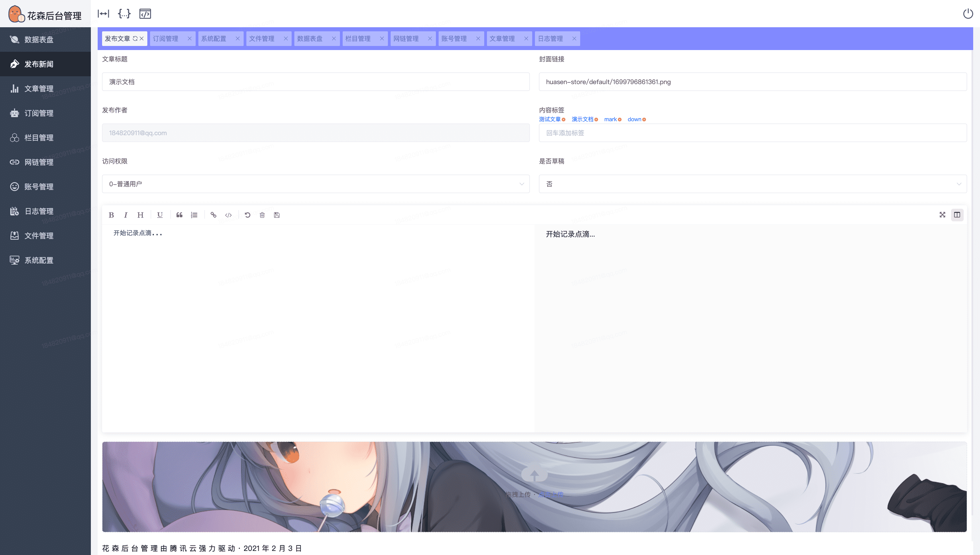Enter fullscreen editor mode
The height and width of the screenshot is (555, 980).
point(942,215)
